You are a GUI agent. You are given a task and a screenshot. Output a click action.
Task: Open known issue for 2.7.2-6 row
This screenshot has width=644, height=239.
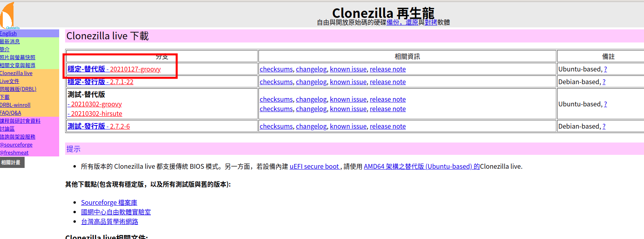coord(348,126)
